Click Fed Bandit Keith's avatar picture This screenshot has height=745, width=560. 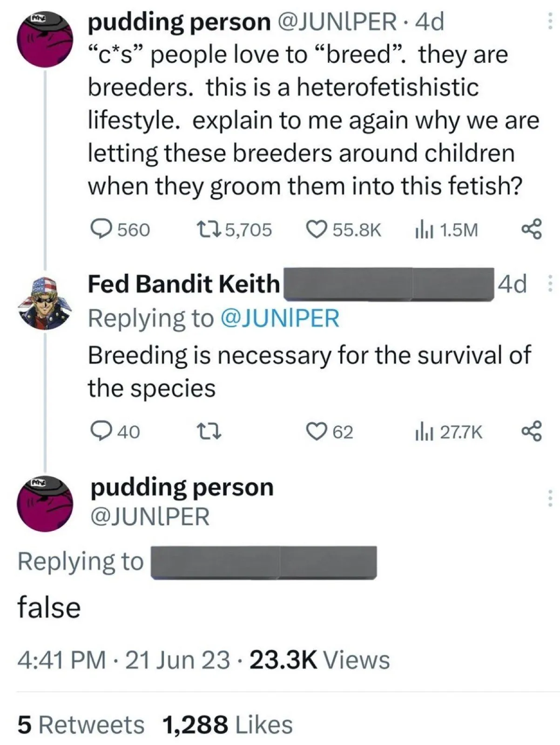45,303
